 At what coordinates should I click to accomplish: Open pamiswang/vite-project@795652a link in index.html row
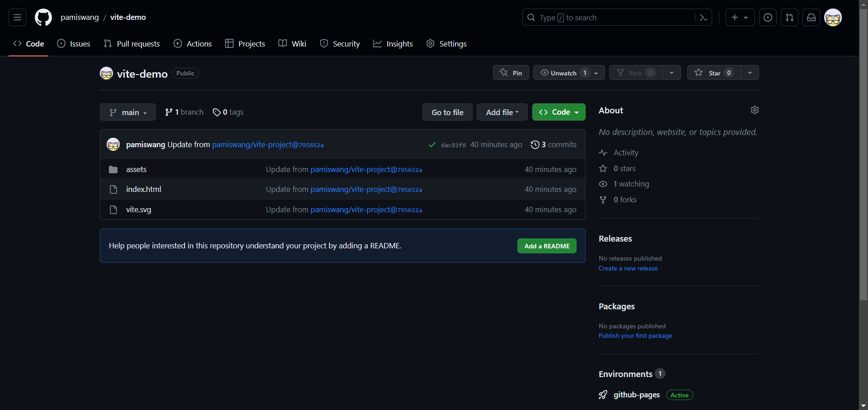[366, 190]
